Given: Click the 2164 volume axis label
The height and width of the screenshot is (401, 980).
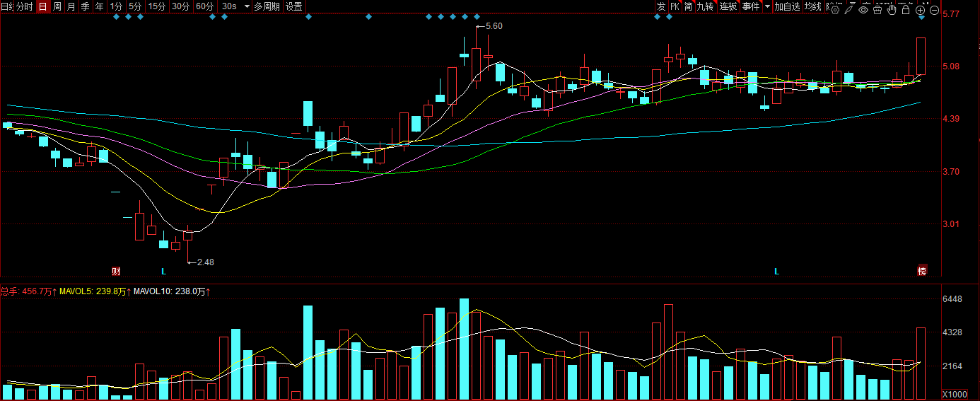Looking at the screenshot, I should click(x=952, y=366).
